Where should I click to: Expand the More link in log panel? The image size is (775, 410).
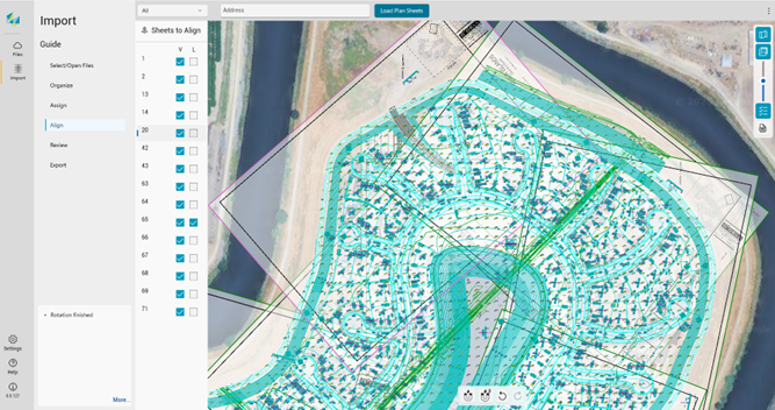pos(121,400)
